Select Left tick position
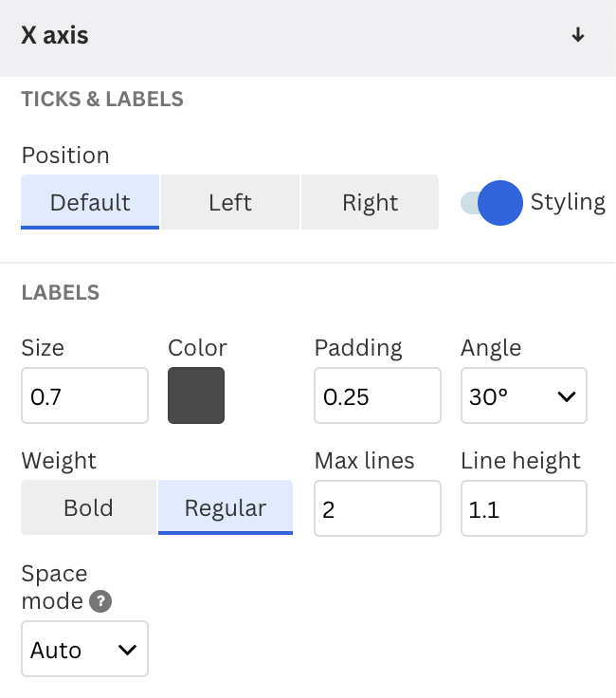Screen dimensions: 616x698 click(230, 202)
